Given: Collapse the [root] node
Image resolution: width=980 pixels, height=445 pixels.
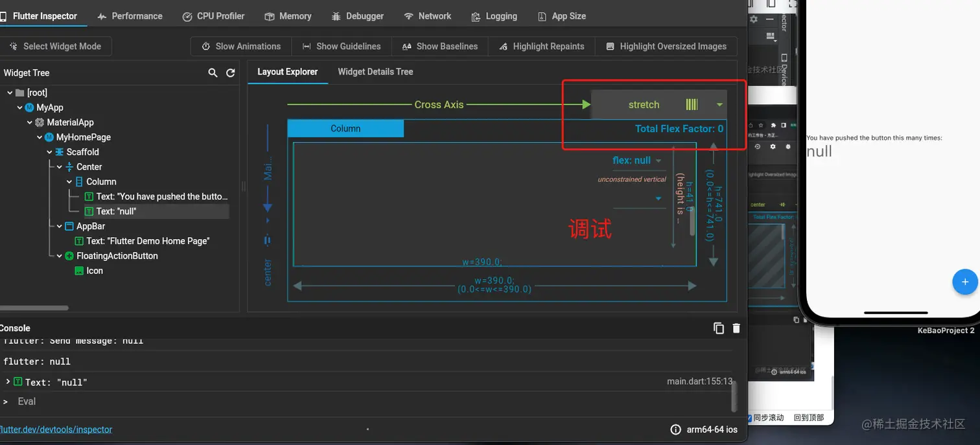Looking at the screenshot, I should tap(10, 93).
